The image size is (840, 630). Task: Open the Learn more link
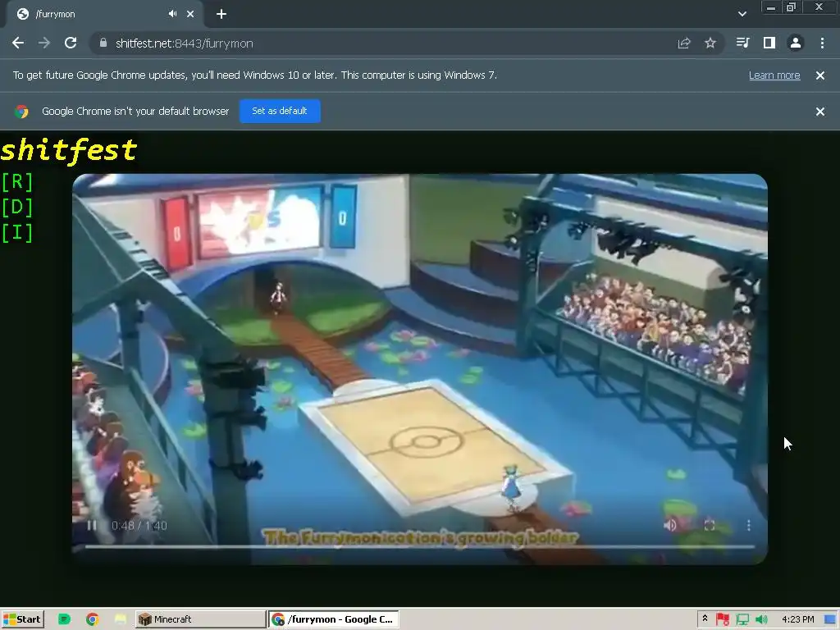coord(774,75)
